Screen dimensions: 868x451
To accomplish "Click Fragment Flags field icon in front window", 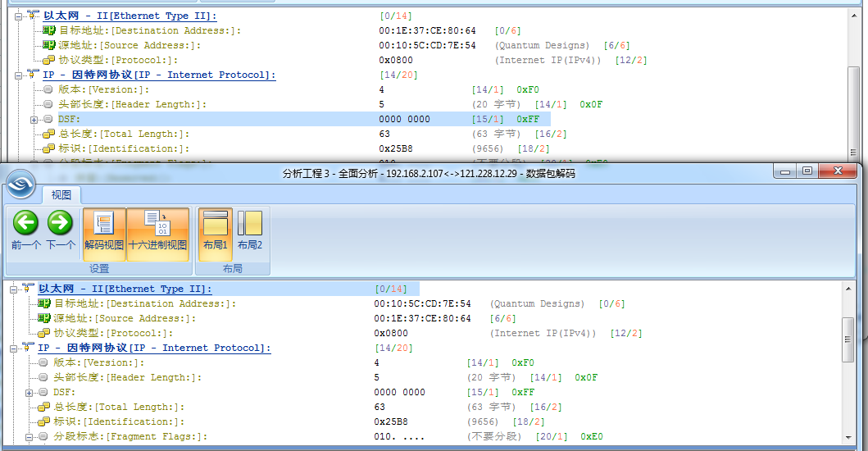I will [43, 436].
